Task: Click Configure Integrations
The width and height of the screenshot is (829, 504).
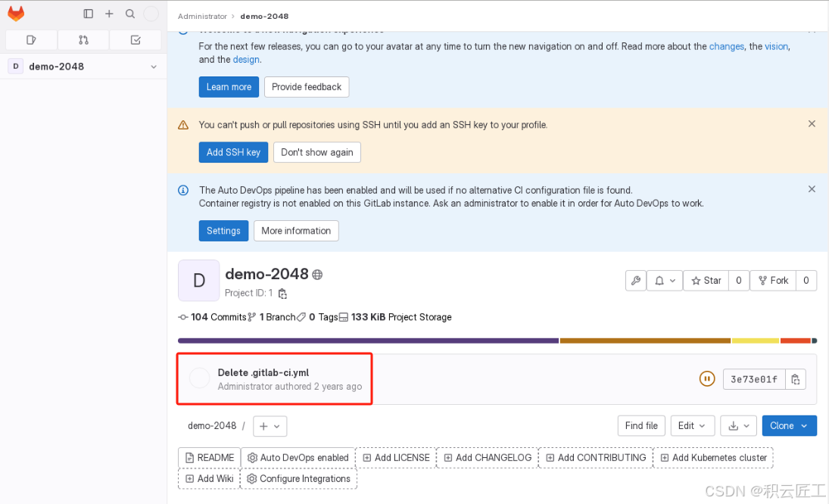Action: 299,478
